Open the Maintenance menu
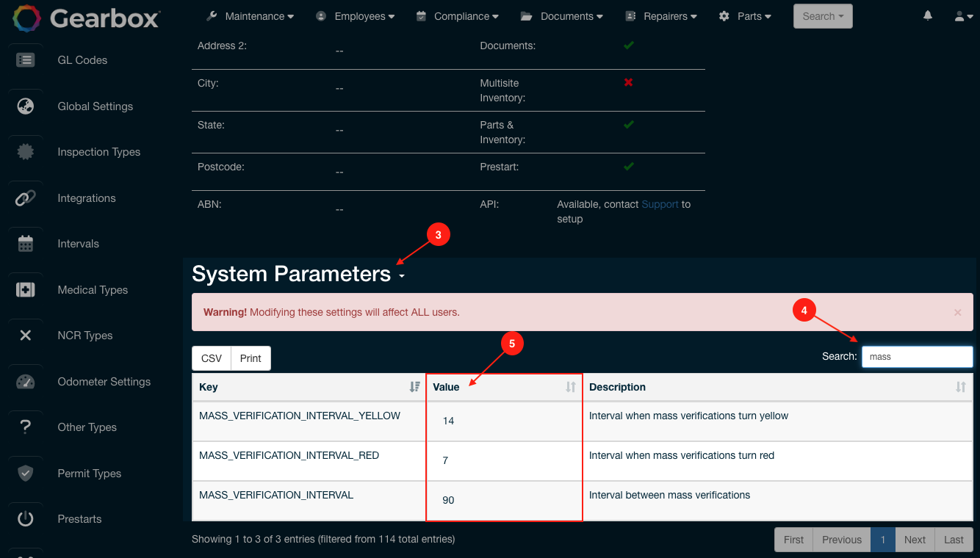 click(251, 15)
